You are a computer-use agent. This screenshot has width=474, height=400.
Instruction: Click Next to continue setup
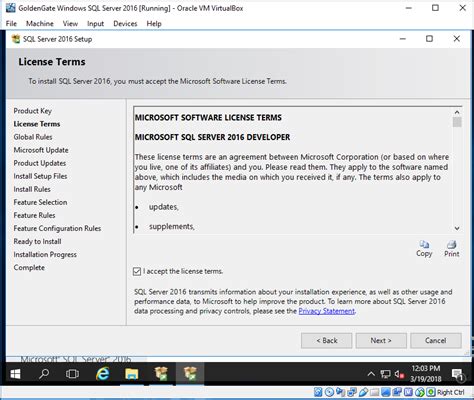[381, 341]
